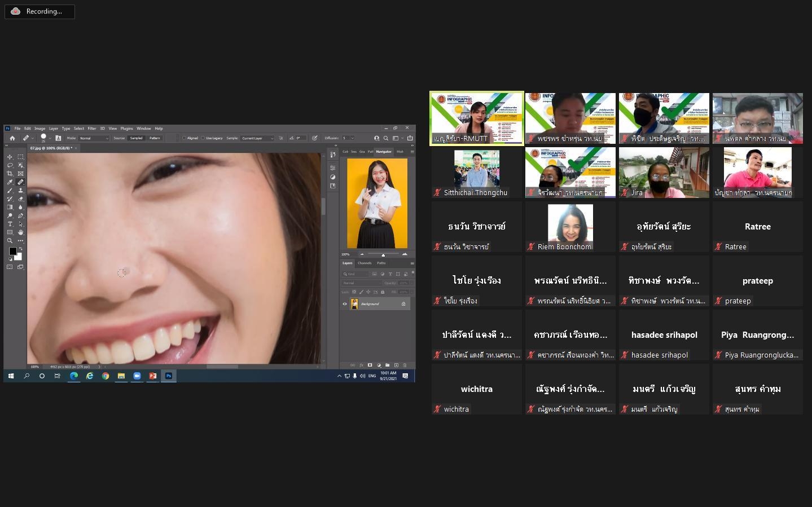The height and width of the screenshot is (507, 812).
Task: Toggle Quick Mask mode
Action: (x=10, y=267)
